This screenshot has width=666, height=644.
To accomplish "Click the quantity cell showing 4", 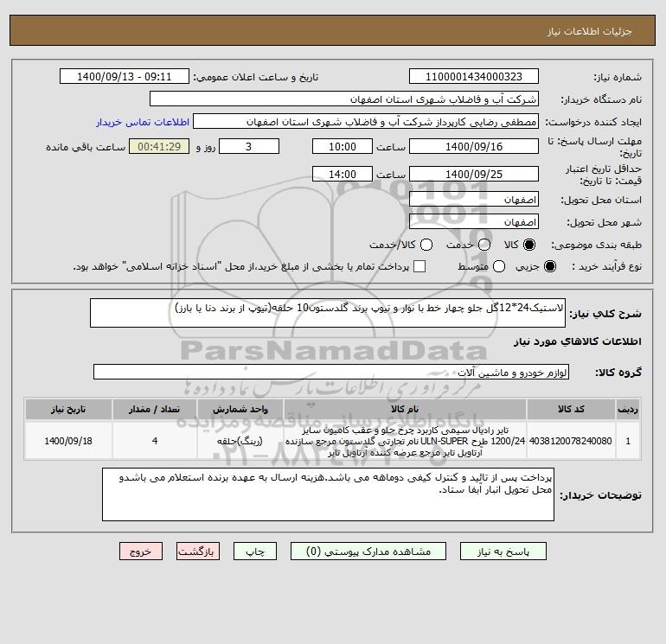I will coord(155,441).
